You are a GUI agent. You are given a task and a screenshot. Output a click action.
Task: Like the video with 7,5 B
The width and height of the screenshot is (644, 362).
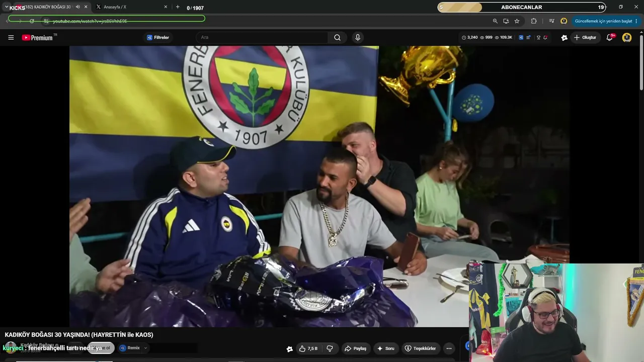pyautogui.click(x=308, y=348)
